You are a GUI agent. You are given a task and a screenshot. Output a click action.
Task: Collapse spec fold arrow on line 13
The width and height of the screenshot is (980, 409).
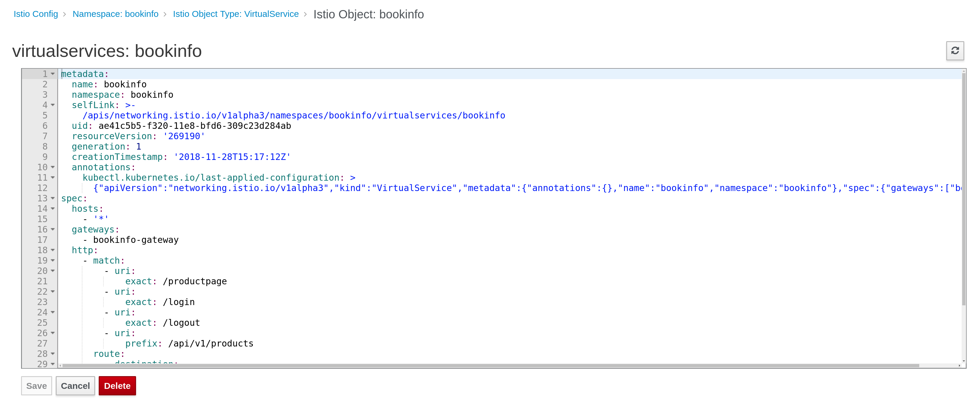pyautogui.click(x=53, y=198)
